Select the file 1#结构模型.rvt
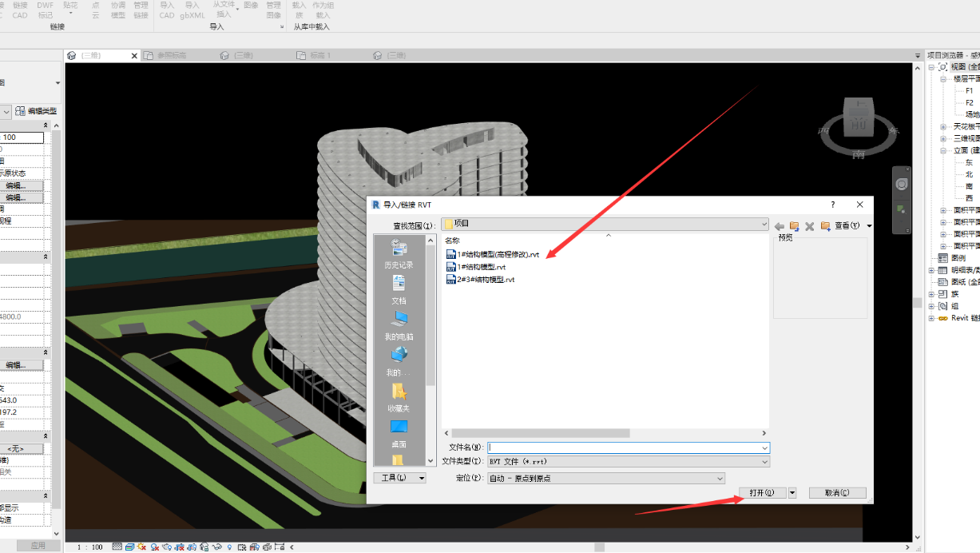Screen dimensions: 980x553 pyautogui.click(x=476, y=267)
